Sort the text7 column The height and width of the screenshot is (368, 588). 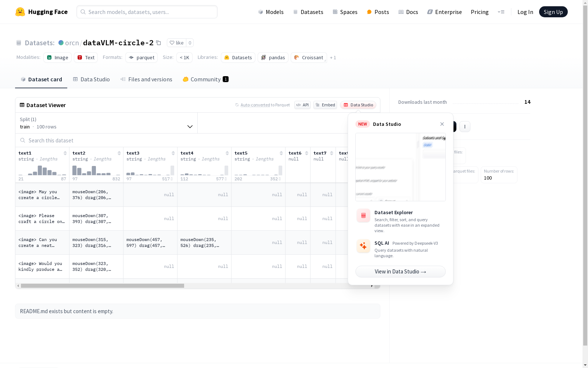331,153
